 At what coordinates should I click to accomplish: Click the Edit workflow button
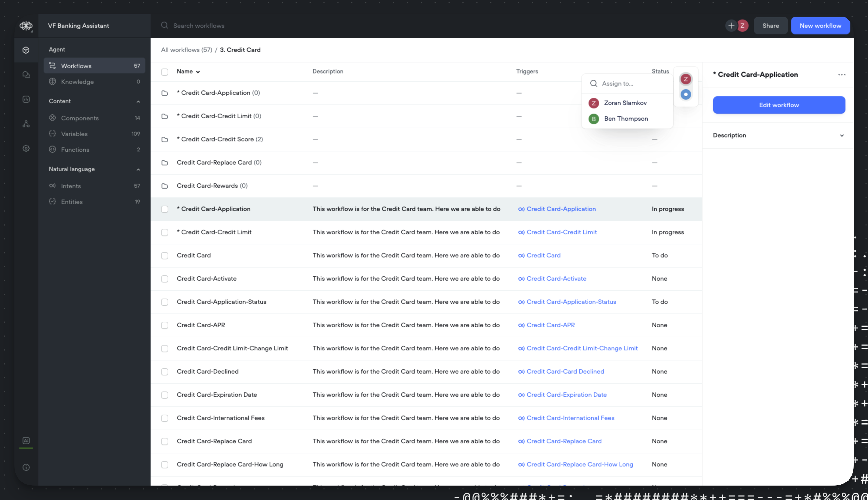point(779,105)
